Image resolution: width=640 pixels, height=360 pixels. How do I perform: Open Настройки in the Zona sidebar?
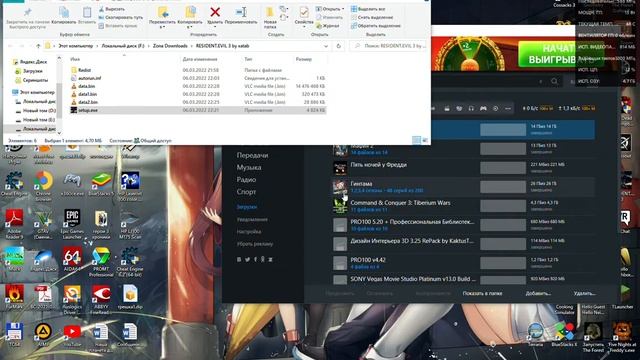[x=249, y=231]
